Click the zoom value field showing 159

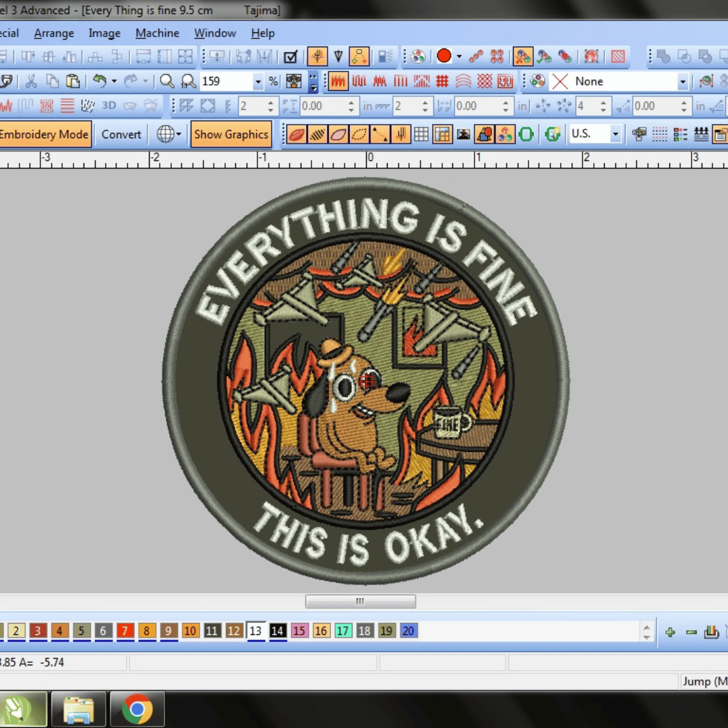tap(226, 82)
